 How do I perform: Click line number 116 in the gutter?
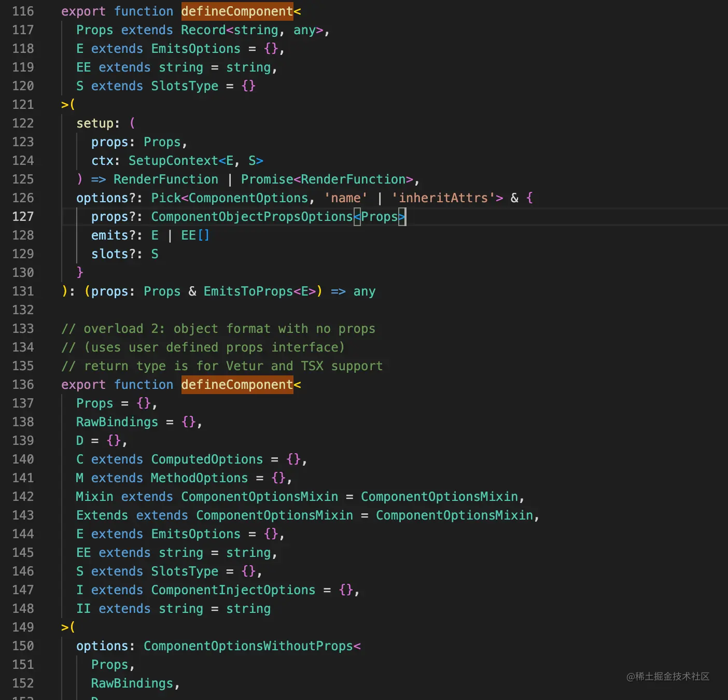23,11
